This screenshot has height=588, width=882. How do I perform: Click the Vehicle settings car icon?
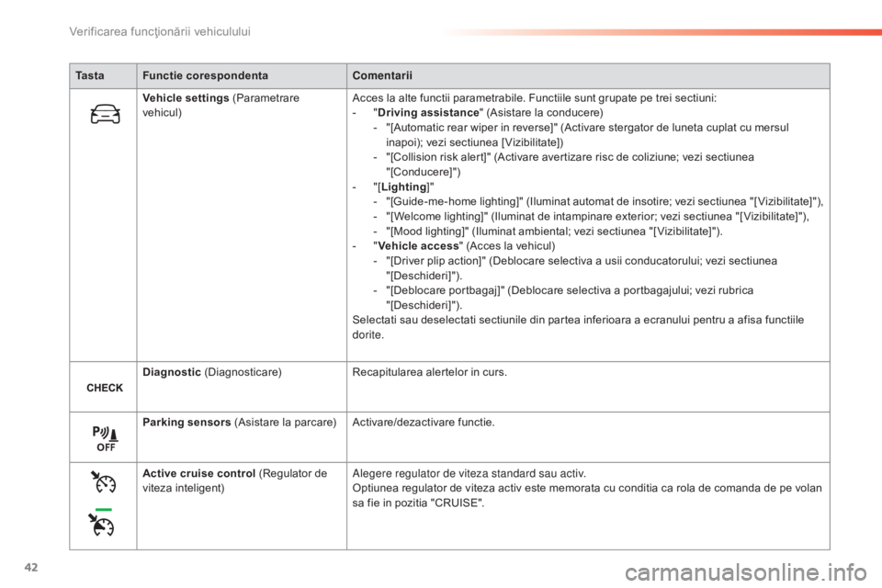click(105, 114)
